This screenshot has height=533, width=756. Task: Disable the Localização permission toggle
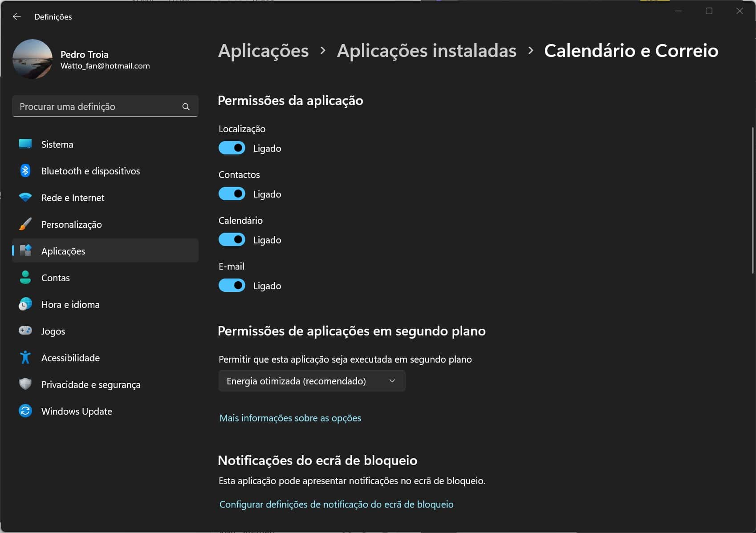coord(232,148)
